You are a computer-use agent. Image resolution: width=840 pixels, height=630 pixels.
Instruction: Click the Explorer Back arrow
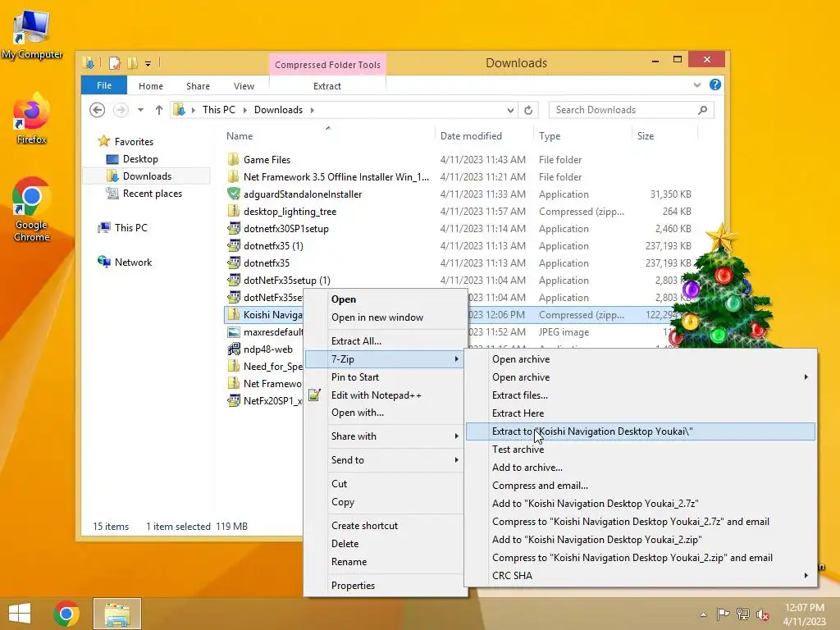click(x=97, y=110)
